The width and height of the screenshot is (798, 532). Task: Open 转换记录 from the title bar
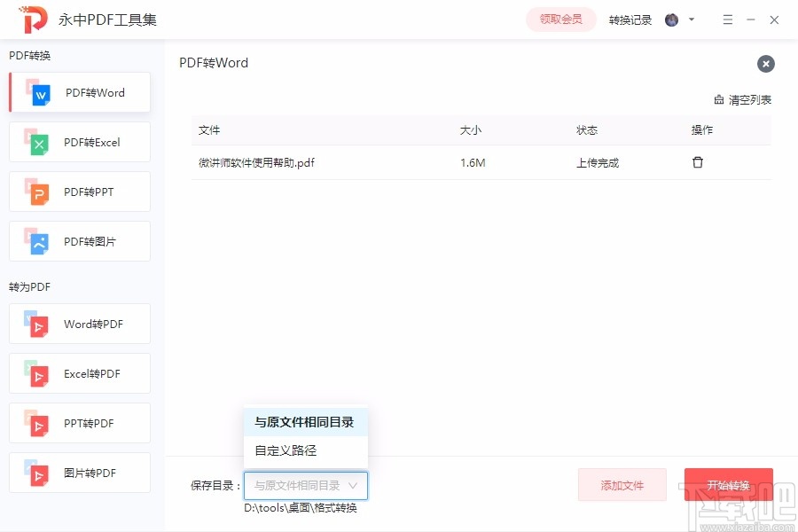(630, 19)
